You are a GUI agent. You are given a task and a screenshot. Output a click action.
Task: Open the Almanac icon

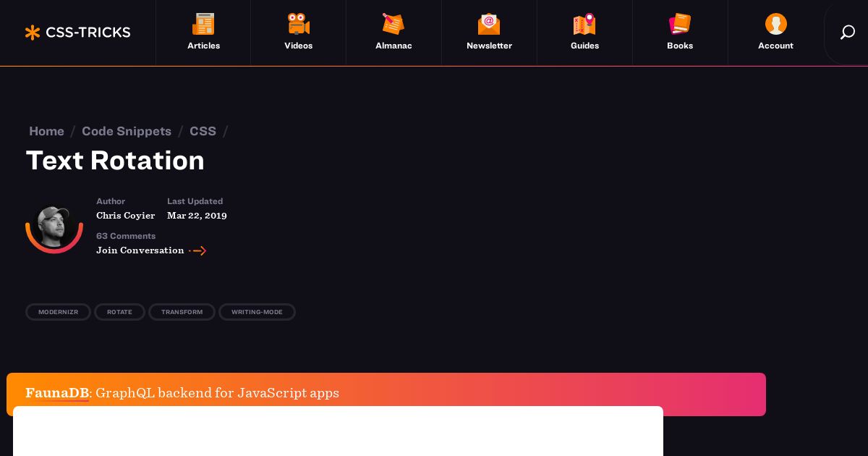(393, 24)
